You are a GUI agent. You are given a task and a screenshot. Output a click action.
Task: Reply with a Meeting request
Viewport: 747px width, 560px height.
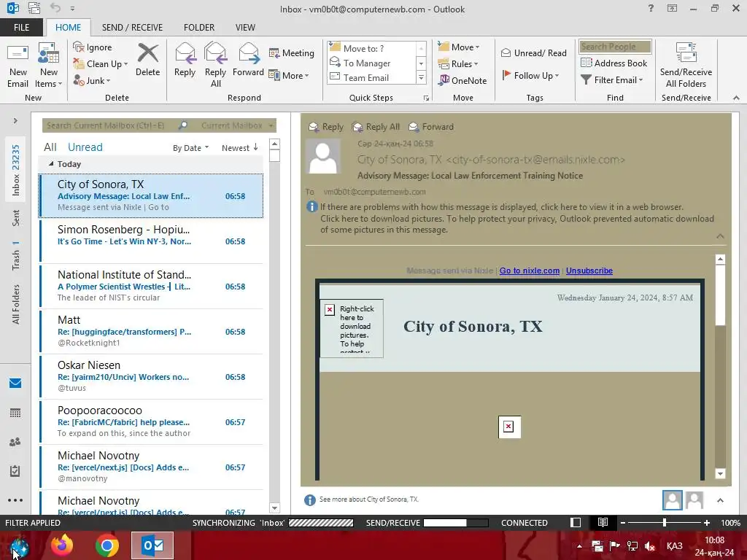292,52
